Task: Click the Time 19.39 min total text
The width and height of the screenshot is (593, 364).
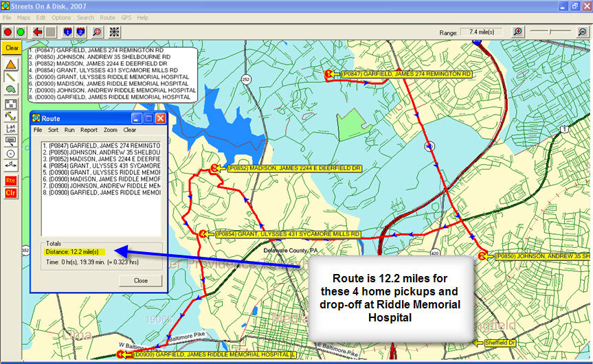Action: coord(92,262)
